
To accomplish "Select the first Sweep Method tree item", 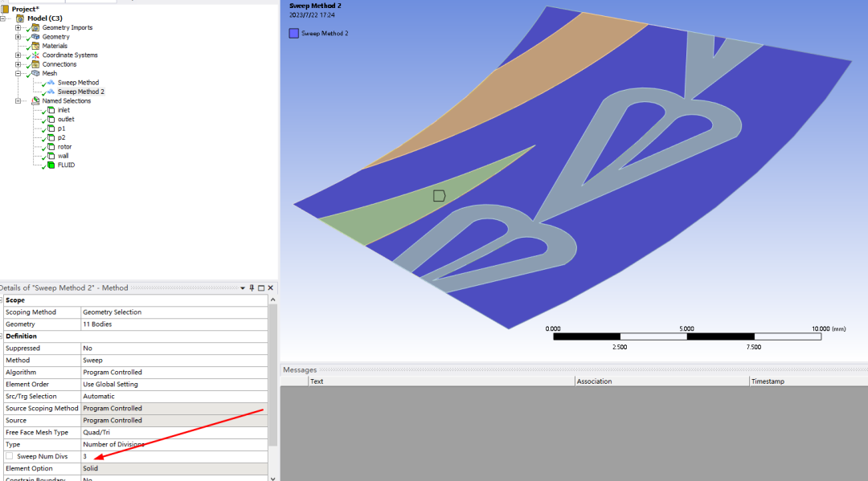I will click(x=78, y=83).
